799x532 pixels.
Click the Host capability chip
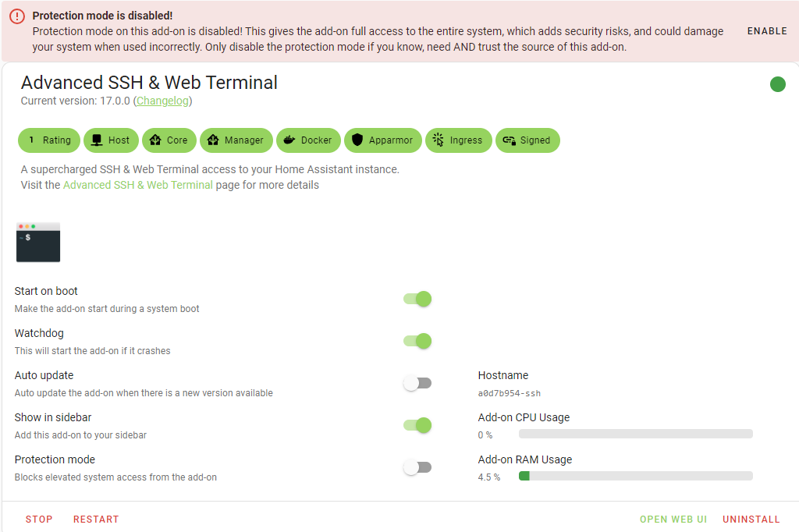(110, 140)
